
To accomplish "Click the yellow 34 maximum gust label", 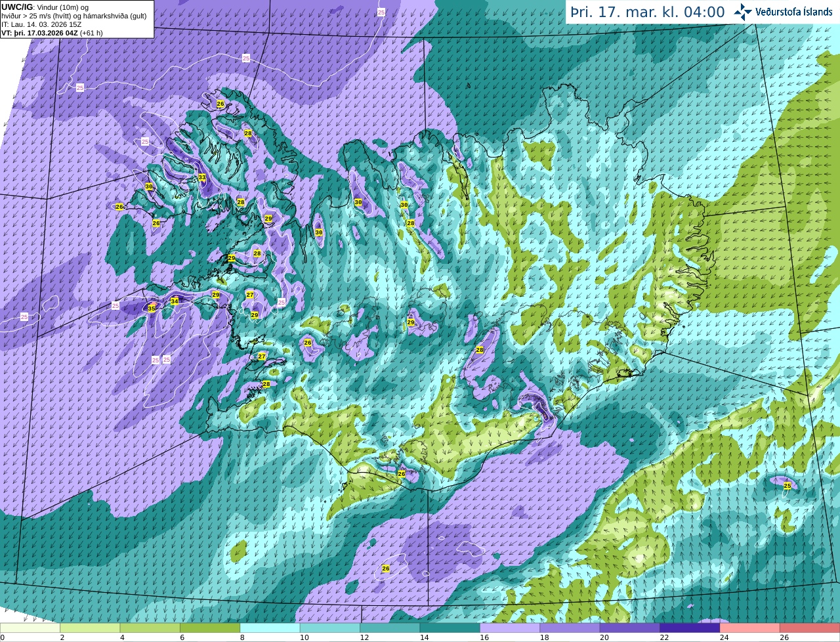I will [x=175, y=301].
